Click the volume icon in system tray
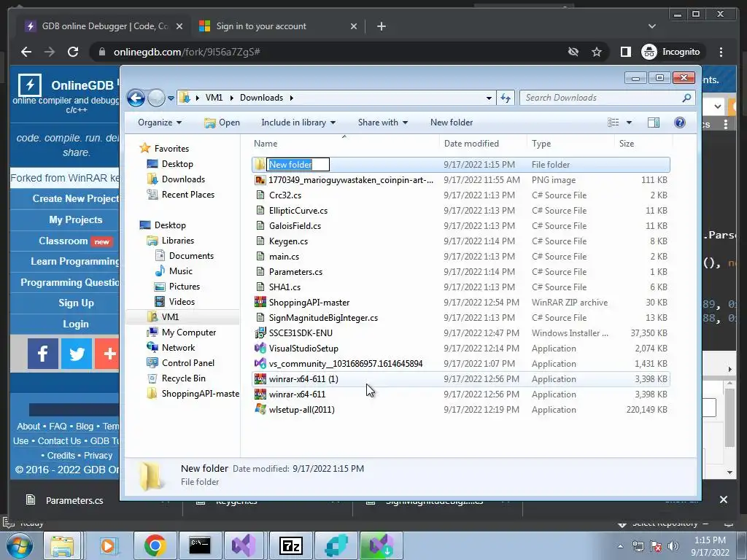 (673, 546)
